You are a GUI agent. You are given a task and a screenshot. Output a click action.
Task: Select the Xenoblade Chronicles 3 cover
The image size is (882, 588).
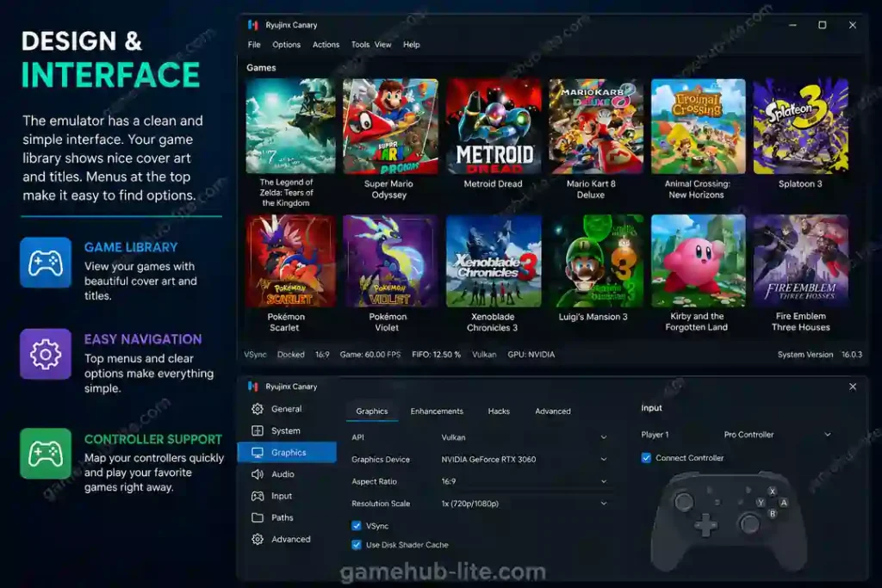pos(494,261)
